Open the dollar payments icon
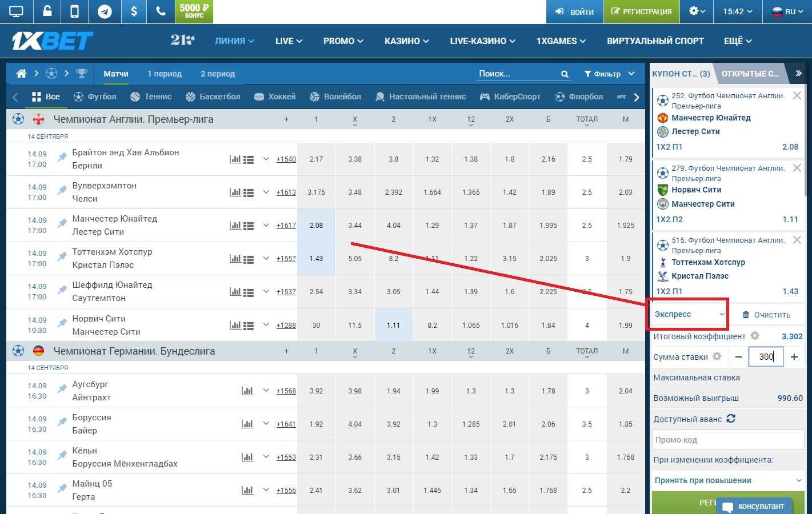 click(133, 11)
